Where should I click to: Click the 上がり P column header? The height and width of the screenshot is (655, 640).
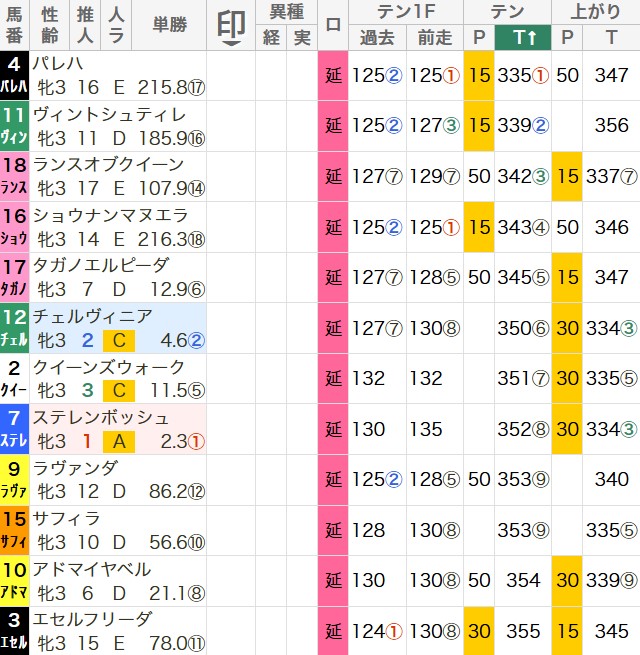(567, 38)
